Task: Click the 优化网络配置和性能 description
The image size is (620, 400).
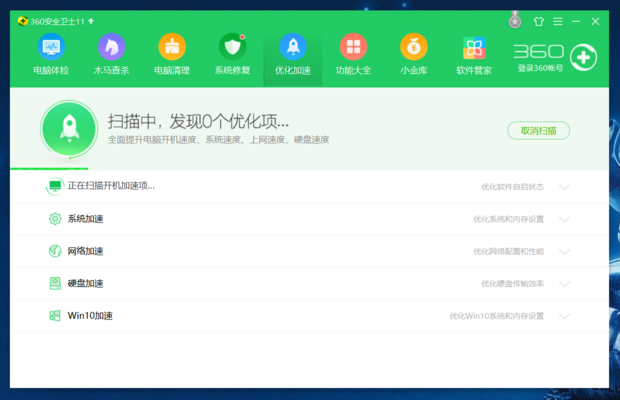Action: point(509,252)
